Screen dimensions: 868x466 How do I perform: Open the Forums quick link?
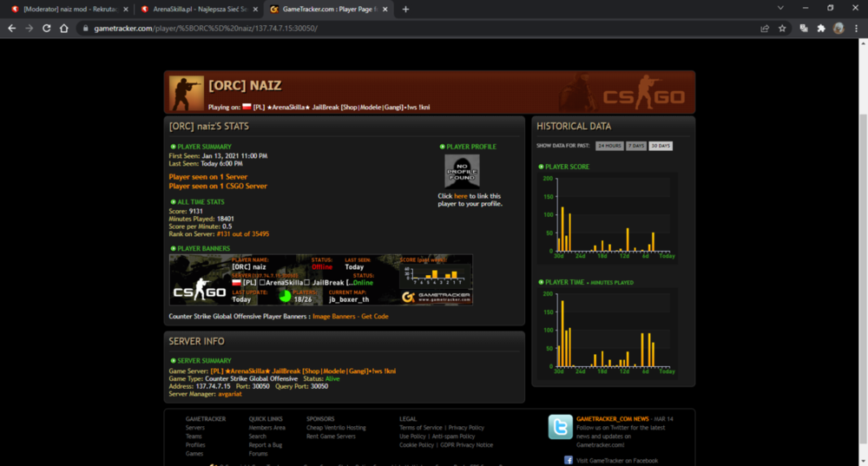click(258, 454)
